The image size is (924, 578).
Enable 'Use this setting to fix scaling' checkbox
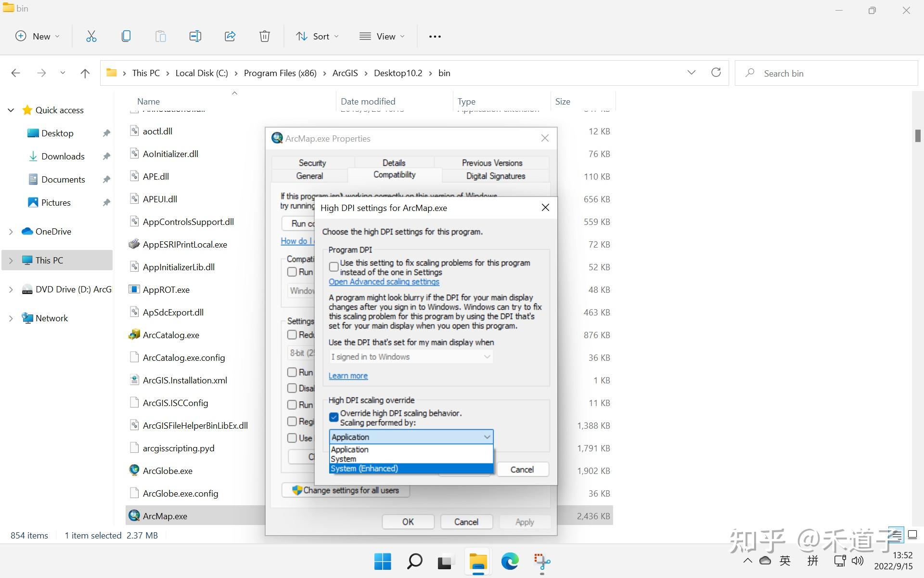[334, 266]
